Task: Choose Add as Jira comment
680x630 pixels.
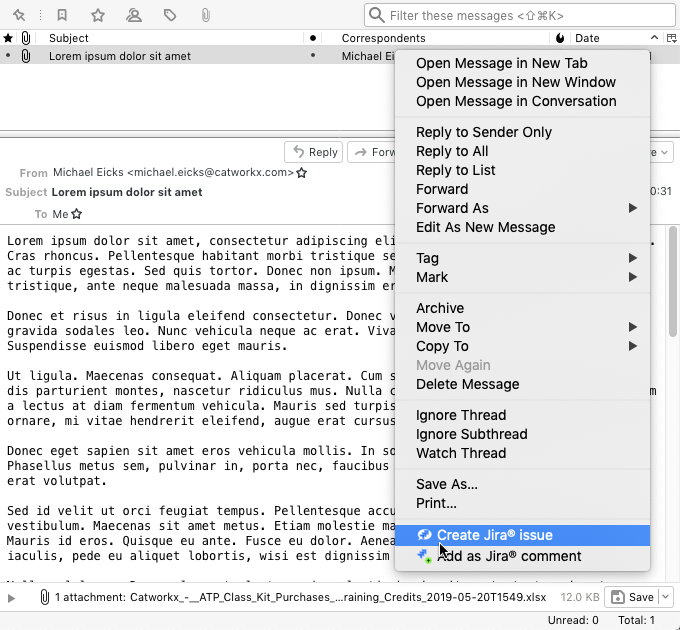Action: tap(508, 556)
